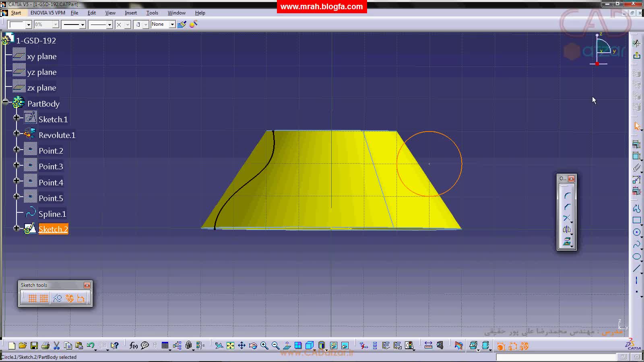Click the Measure Between icon

[428, 346]
